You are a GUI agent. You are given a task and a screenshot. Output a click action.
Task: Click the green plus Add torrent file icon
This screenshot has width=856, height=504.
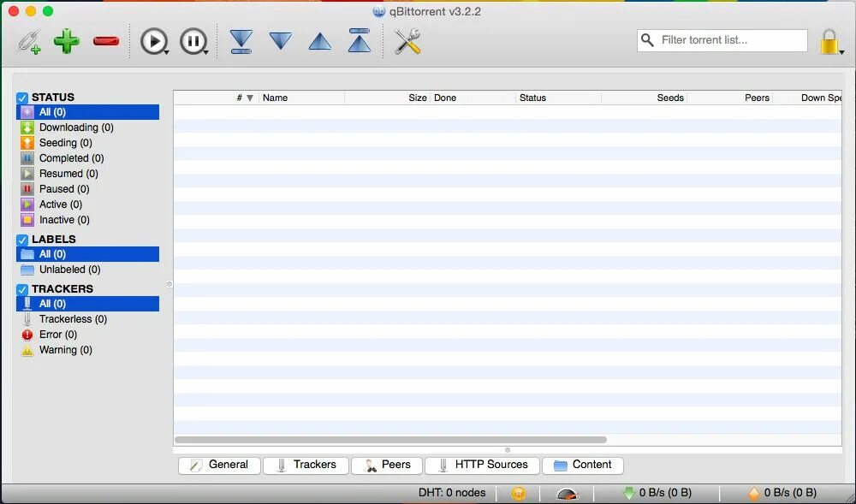(x=67, y=41)
